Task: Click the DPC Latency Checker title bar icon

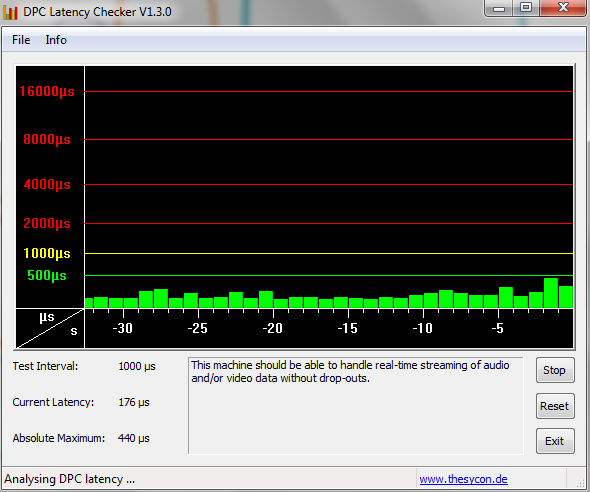Action: tap(10, 12)
